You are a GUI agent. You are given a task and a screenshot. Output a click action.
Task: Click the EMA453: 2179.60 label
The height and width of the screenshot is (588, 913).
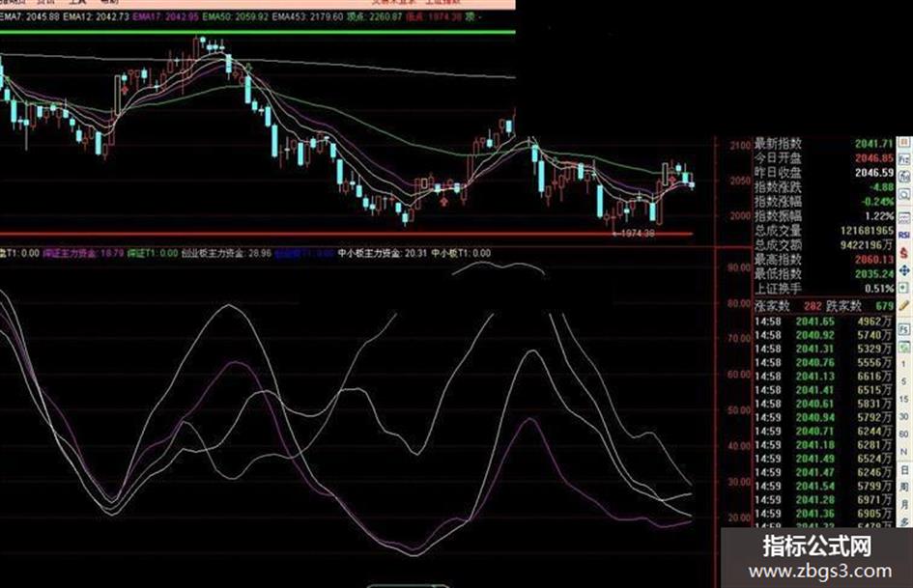pyautogui.click(x=307, y=16)
